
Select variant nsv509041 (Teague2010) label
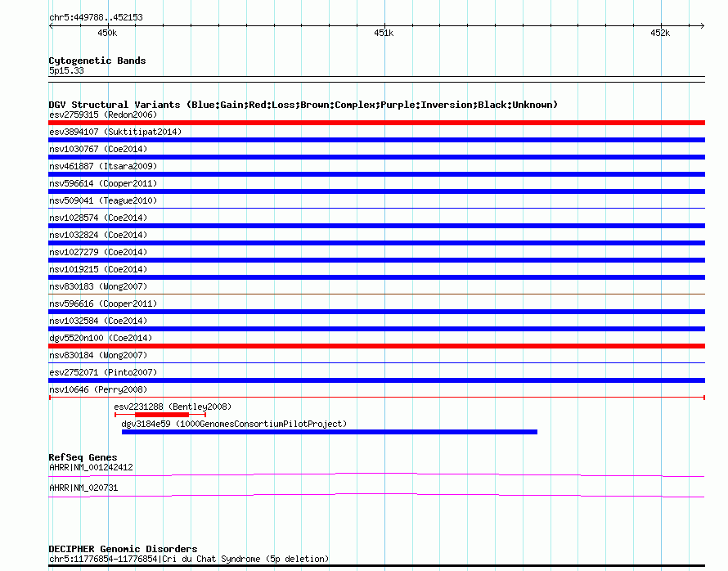click(x=103, y=200)
